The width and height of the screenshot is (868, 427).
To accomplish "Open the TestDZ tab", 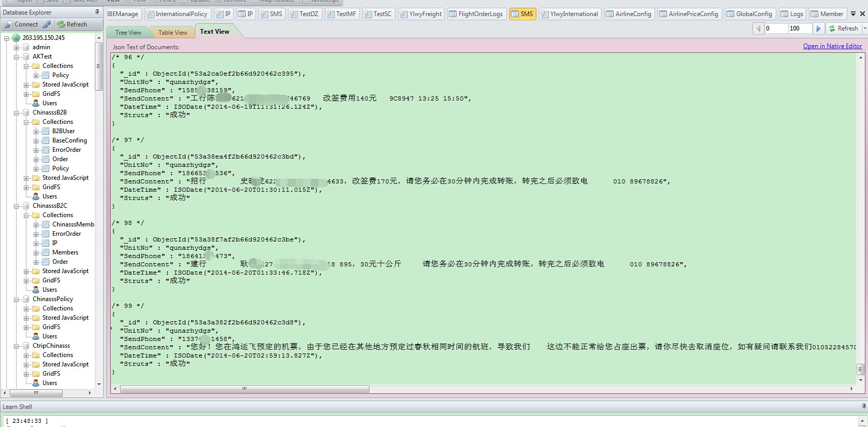I will (x=305, y=14).
